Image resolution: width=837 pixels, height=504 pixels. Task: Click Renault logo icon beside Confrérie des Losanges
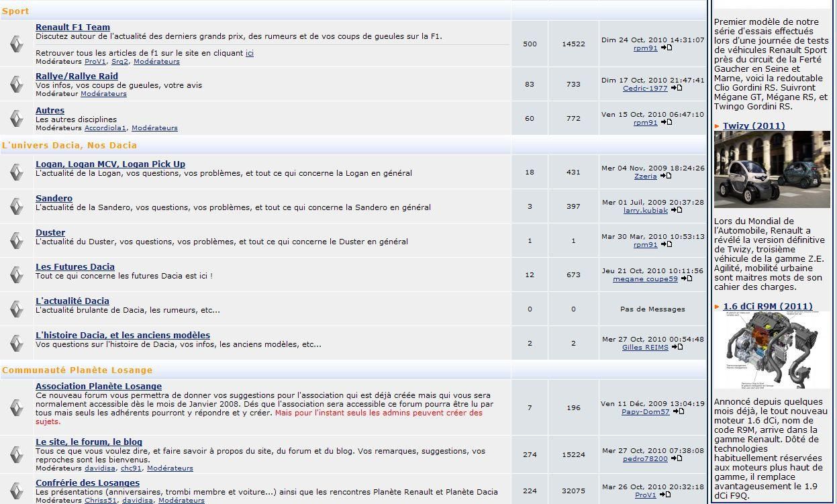tap(17, 491)
